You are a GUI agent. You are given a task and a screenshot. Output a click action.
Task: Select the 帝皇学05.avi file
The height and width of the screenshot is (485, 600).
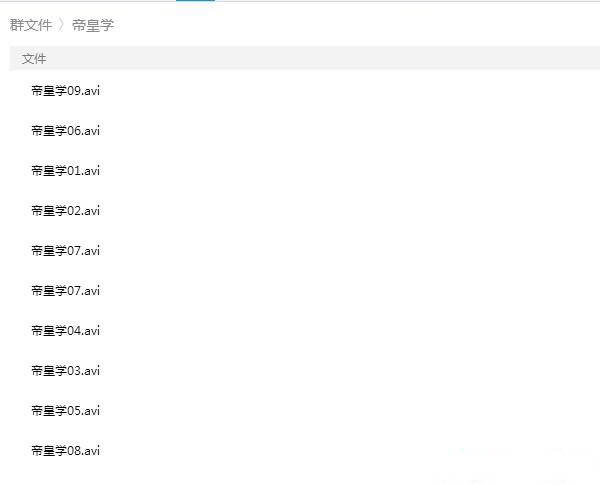[65, 411]
